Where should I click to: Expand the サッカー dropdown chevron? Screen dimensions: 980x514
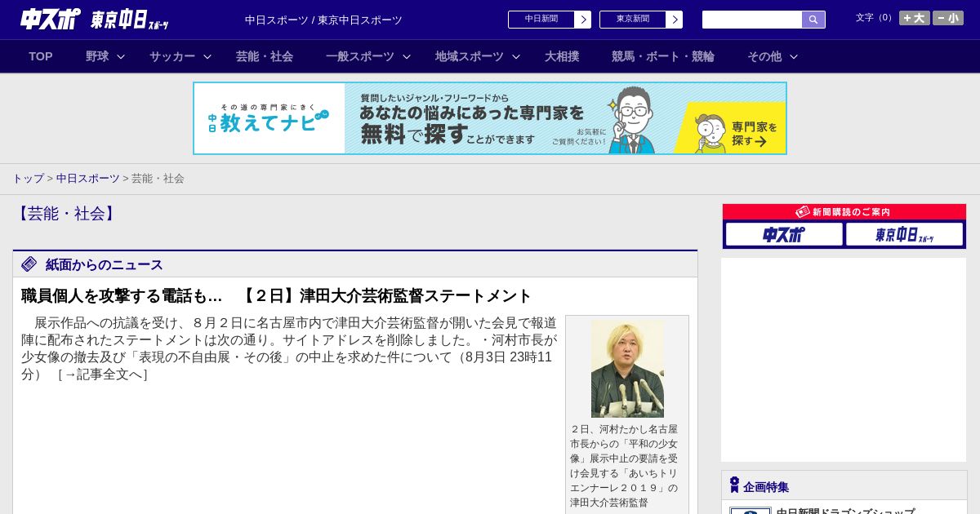(207, 56)
